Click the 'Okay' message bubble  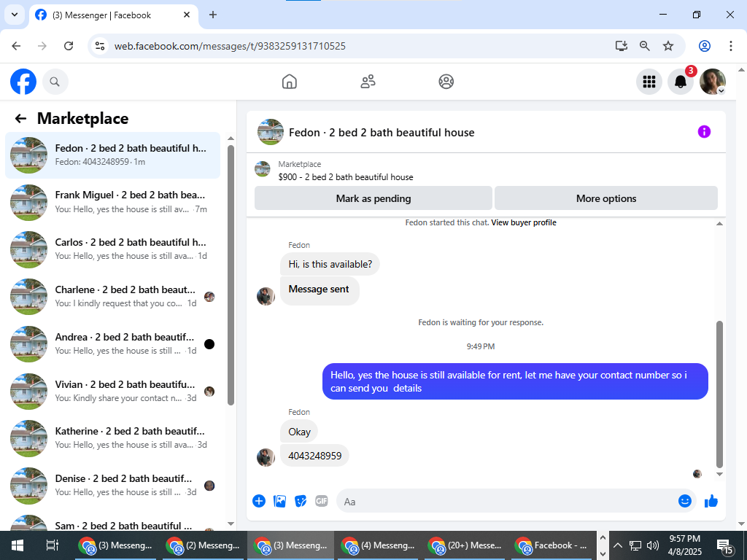[x=298, y=432]
